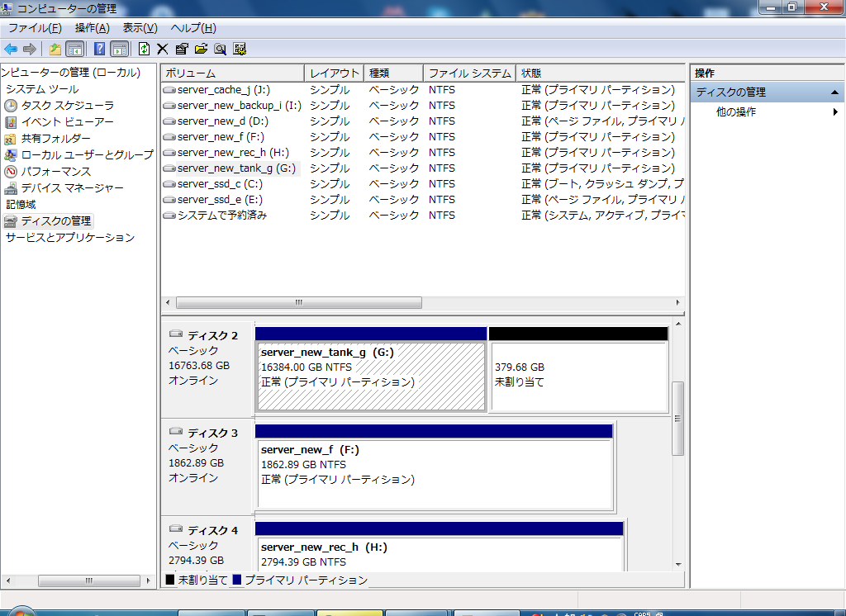The image size is (846, 616).
Task: Click the Refresh icon in toolbar
Action: [144, 49]
